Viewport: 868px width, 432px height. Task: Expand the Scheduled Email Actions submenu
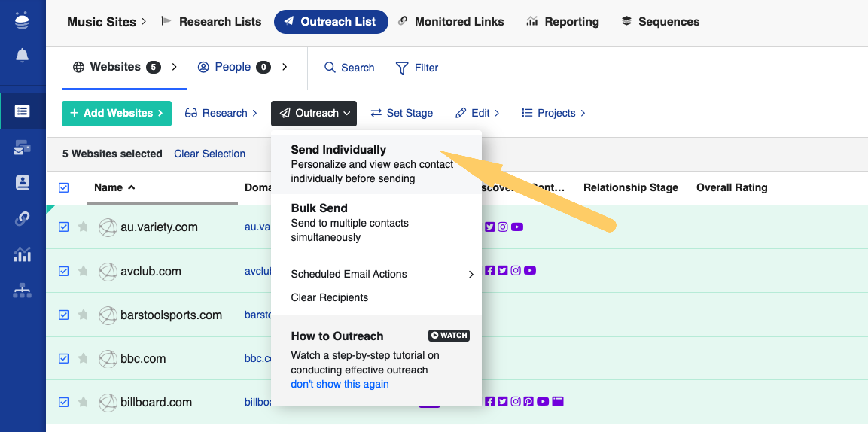point(382,274)
